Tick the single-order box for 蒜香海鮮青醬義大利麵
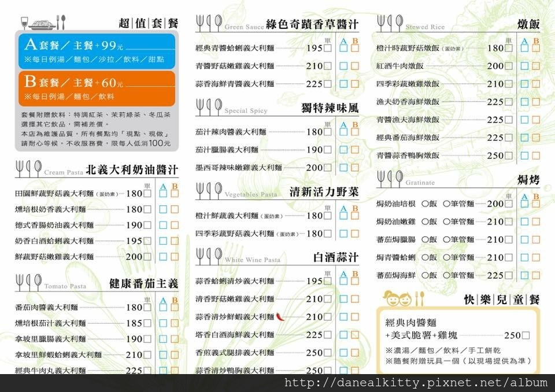555x392 pixels. point(328,84)
